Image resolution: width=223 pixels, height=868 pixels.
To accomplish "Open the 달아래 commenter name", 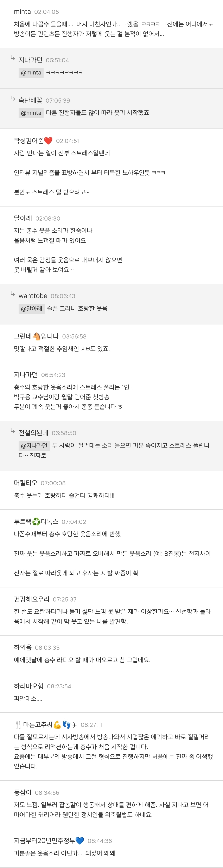I will tap(23, 218).
